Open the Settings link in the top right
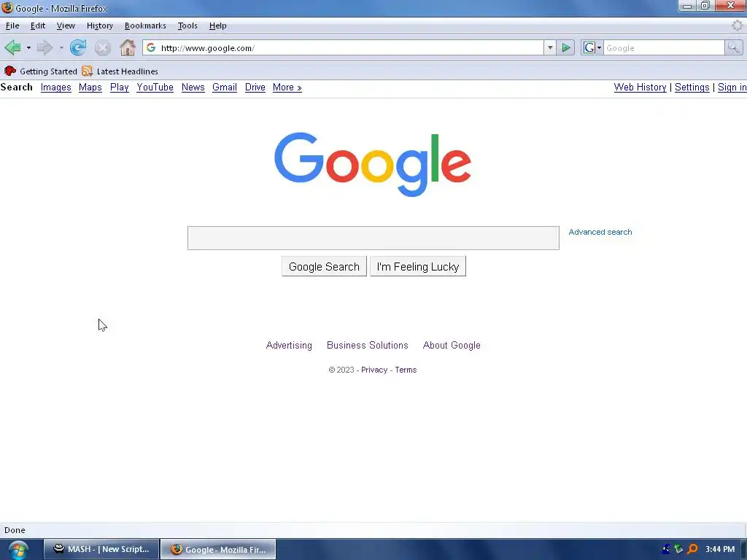This screenshot has height=560, width=747. (692, 87)
